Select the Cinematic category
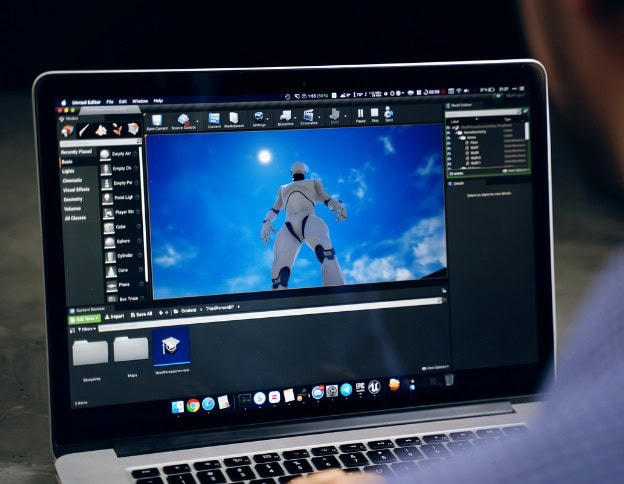624x484 pixels. 72,180
